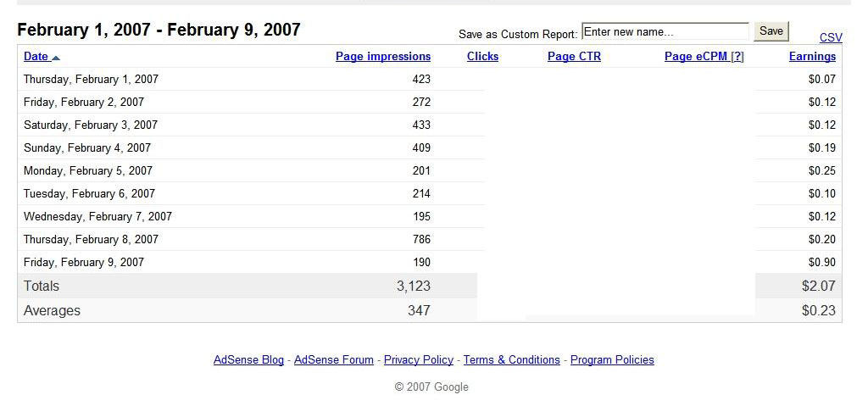Visit the AdSense Forum link
The image size is (868, 406).
(334, 360)
